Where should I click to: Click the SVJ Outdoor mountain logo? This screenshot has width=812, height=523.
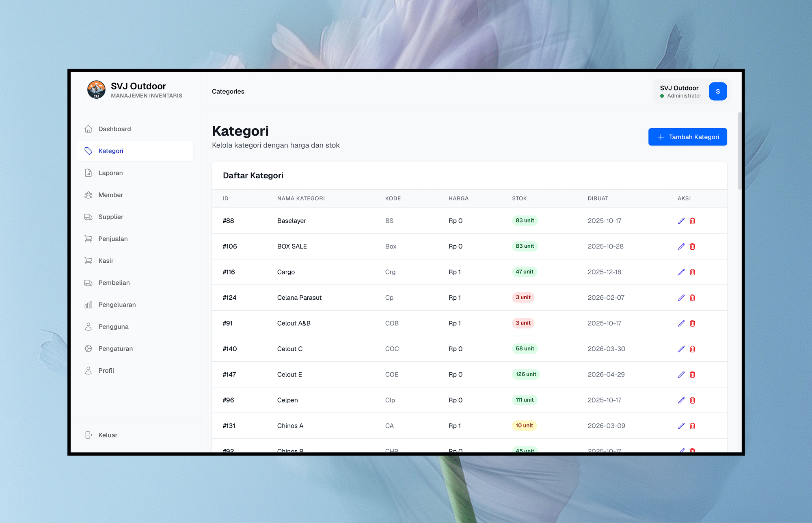pyautogui.click(x=96, y=90)
